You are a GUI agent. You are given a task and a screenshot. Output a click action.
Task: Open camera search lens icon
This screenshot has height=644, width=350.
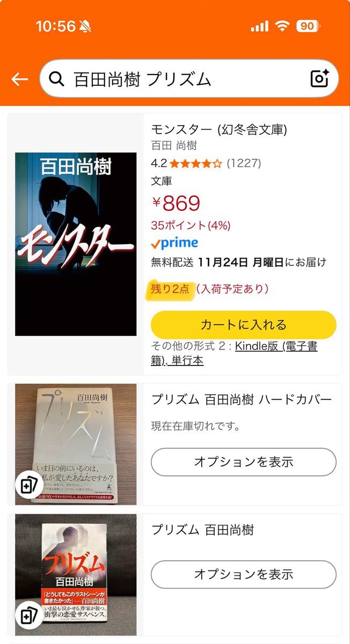(320, 78)
